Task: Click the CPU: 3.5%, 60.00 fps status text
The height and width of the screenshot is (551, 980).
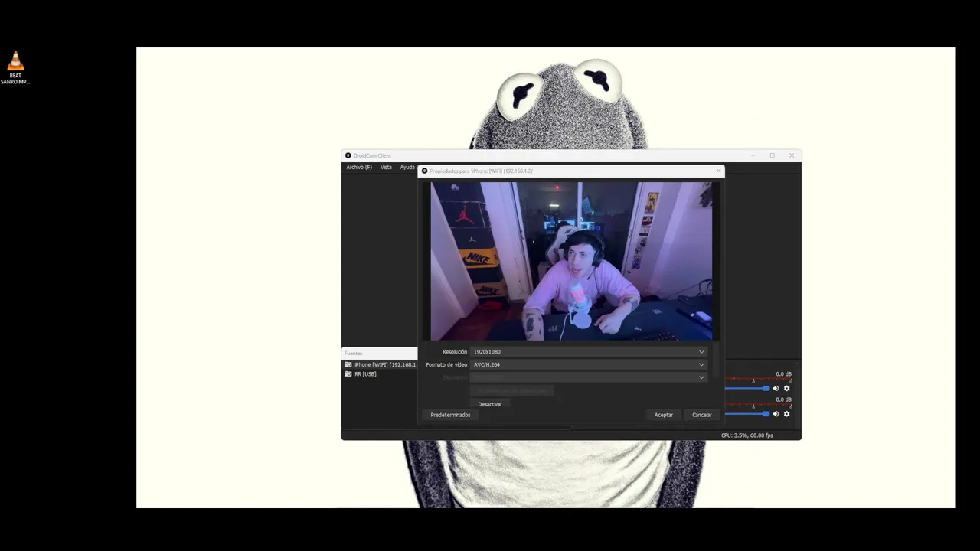Action: click(x=746, y=435)
